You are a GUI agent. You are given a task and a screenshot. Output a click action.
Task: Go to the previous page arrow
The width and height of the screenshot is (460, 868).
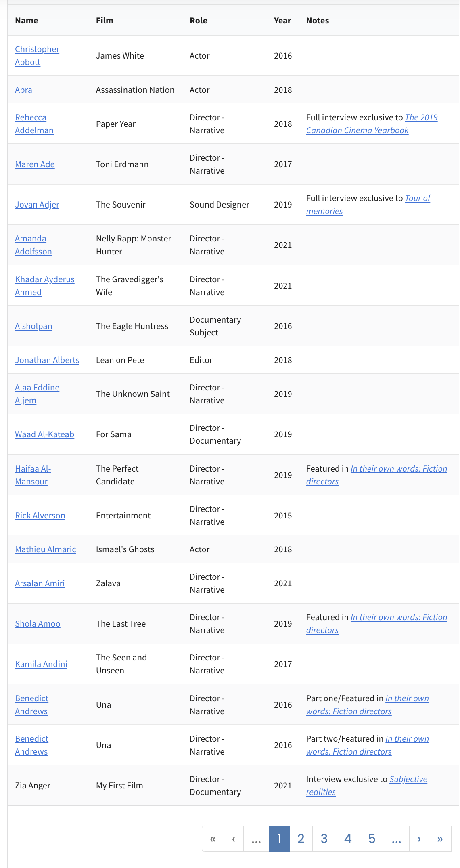click(234, 839)
